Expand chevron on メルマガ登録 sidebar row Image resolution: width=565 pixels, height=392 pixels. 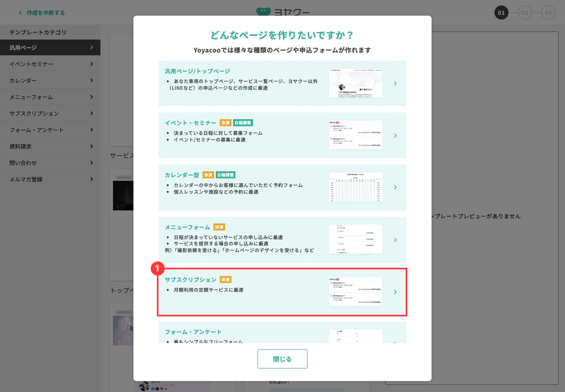point(92,179)
